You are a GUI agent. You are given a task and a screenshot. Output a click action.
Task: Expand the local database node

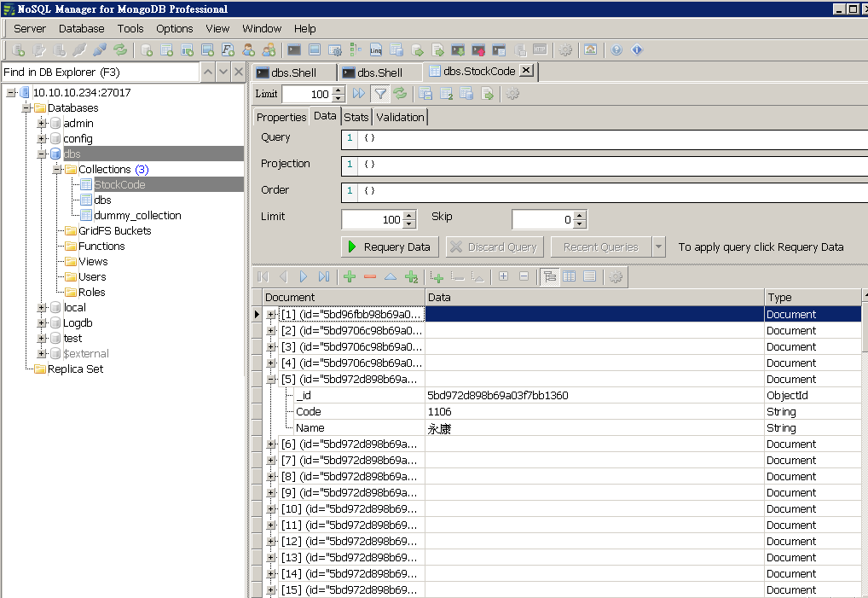coord(42,307)
